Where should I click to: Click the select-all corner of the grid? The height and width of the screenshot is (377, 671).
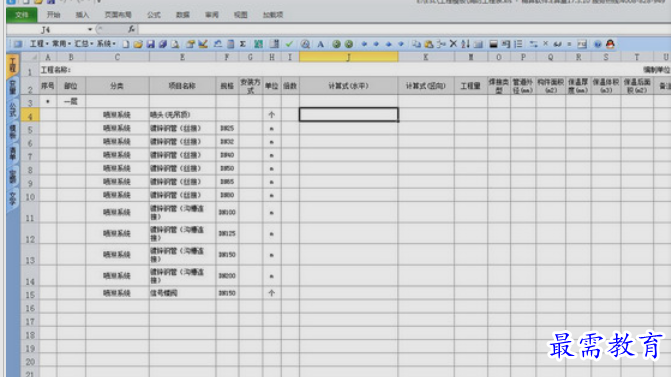[x=30, y=57]
